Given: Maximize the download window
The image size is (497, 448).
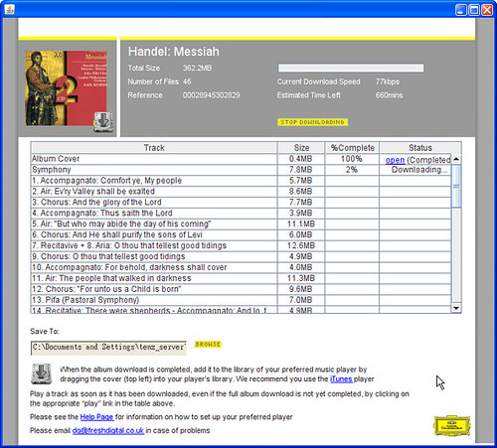Looking at the screenshot, I should pos(474,10).
